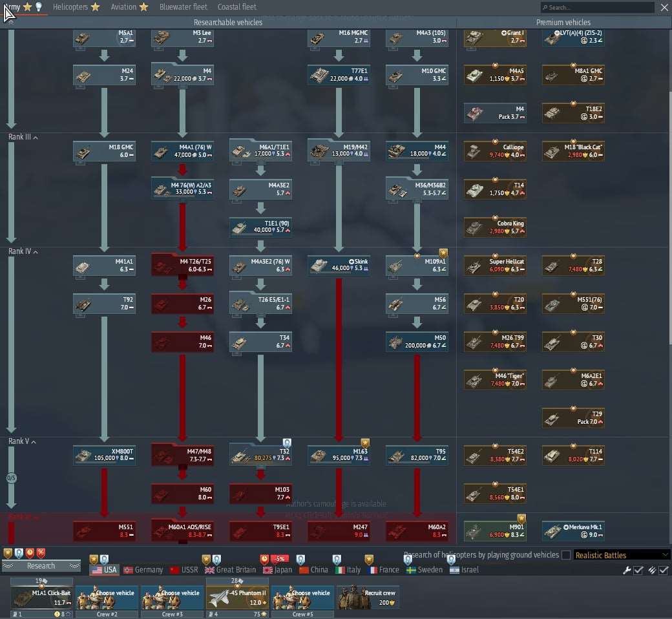Click the M4A3E2 (76) W card
Image resolution: width=672 pixels, height=619 pixels.
(x=260, y=266)
